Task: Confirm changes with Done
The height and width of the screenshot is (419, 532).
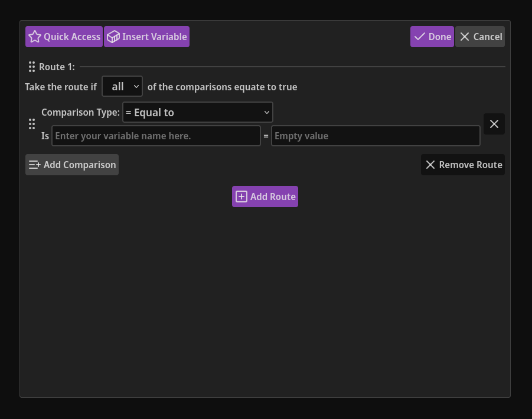Action: pyautogui.click(x=432, y=36)
